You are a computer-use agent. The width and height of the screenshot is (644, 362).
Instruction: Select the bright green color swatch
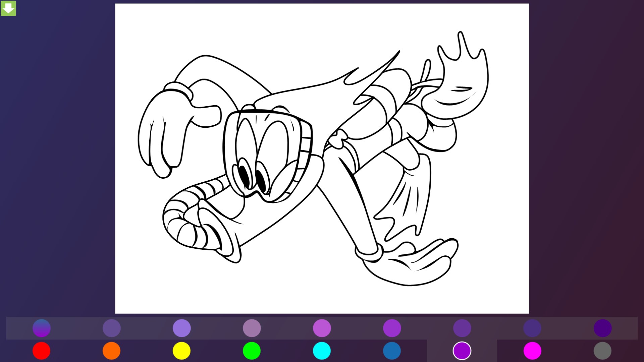[252, 351]
